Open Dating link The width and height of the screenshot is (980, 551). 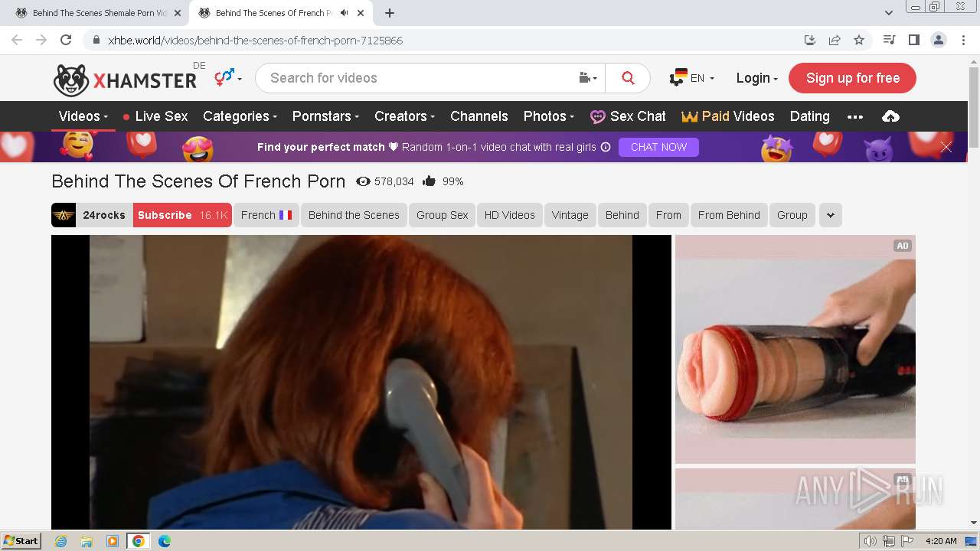pos(809,116)
